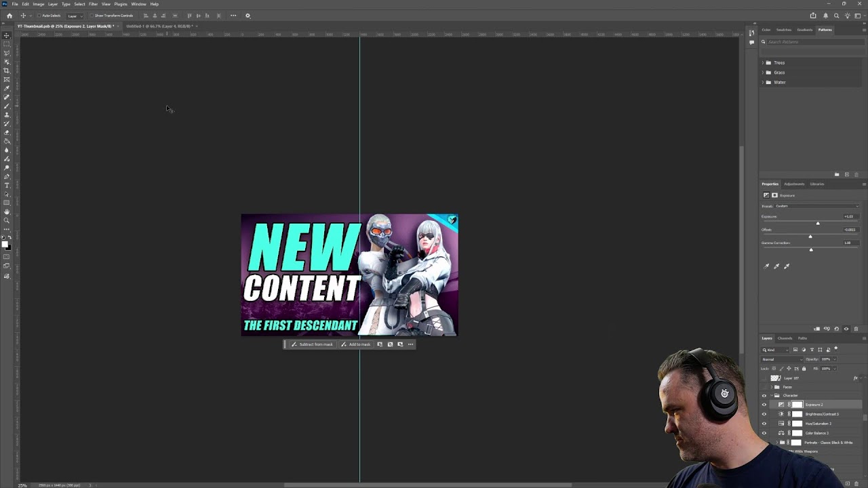Hide the Color Balance layer

tap(764, 433)
